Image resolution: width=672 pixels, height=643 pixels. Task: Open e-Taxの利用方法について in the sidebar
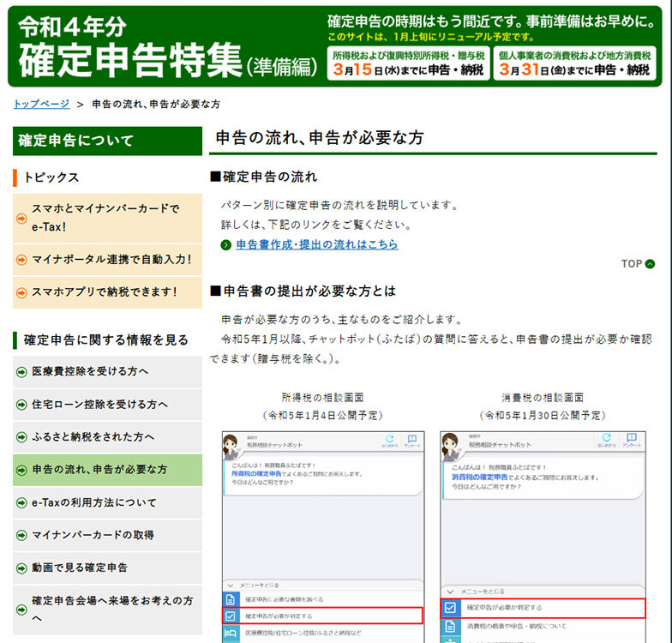(x=94, y=502)
